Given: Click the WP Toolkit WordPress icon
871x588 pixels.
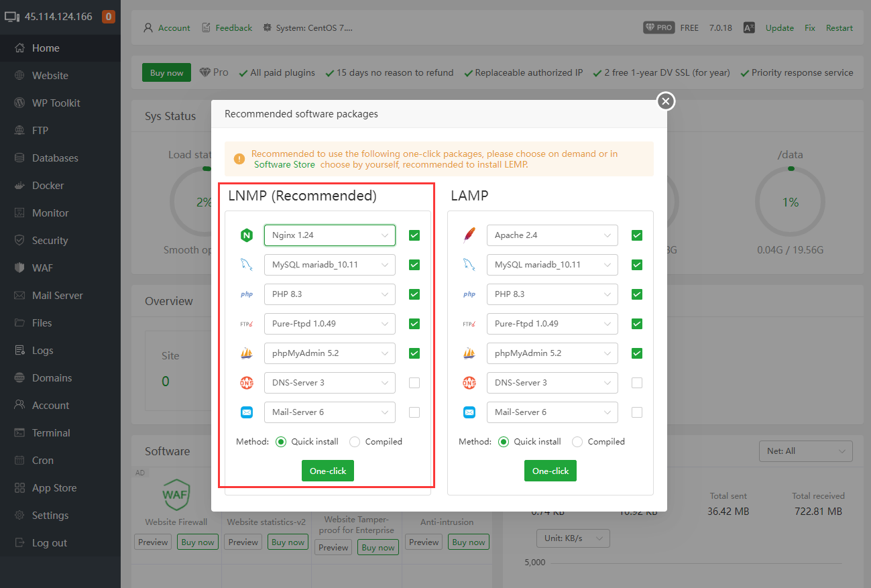Looking at the screenshot, I should pyautogui.click(x=19, y=103).
